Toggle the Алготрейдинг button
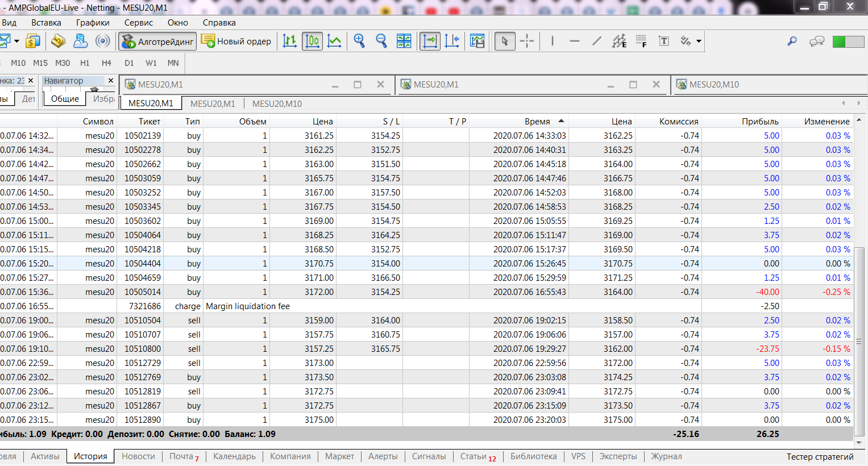Image resolution: width=868 pixels, height=466 pixels. [x=158, y=41]
